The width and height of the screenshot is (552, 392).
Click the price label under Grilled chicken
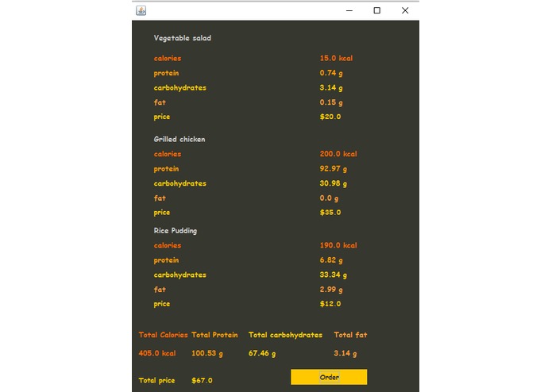pos(162,213)
